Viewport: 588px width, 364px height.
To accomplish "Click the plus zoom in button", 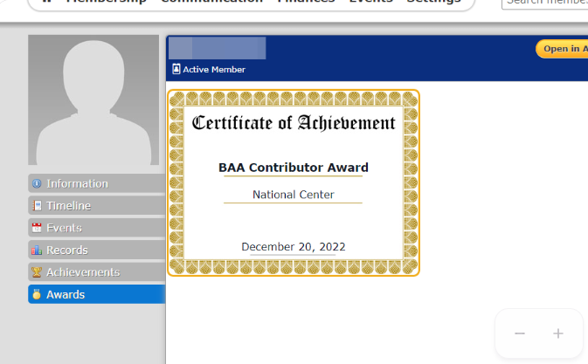I will [558, 333].
